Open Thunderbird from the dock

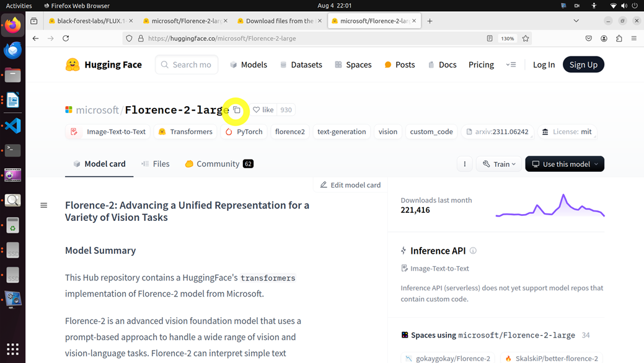pos(13,50)
